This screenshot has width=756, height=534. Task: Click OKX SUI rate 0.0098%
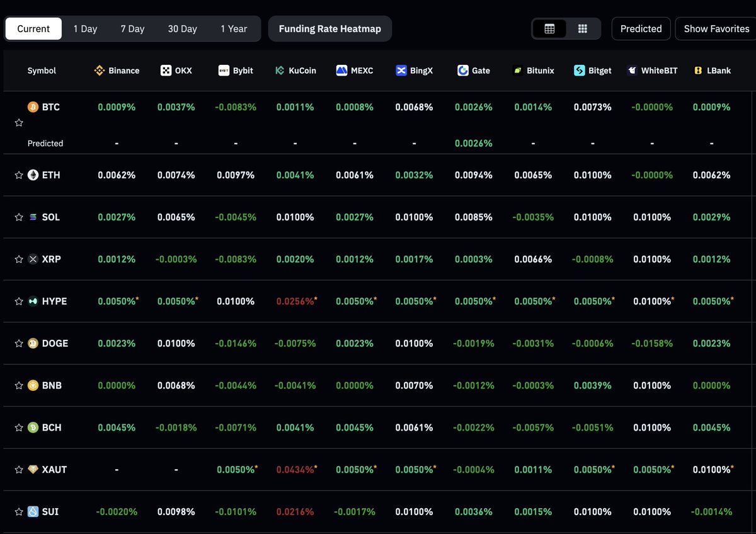point(176,512)
